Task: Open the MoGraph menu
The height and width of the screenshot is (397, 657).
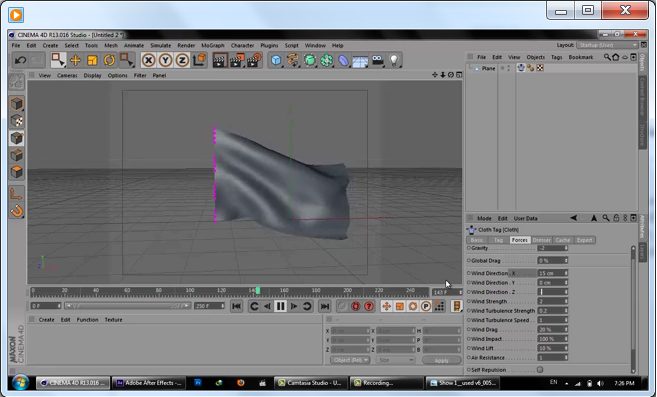Action: pyautogui.click(x=212, y=45)
